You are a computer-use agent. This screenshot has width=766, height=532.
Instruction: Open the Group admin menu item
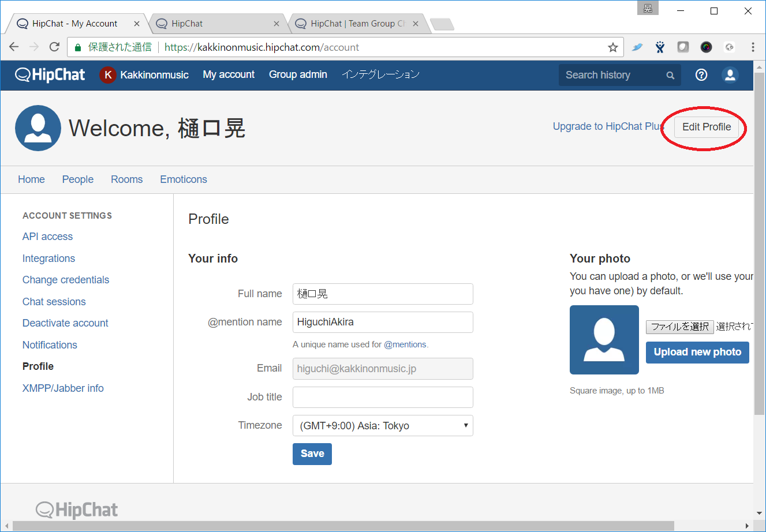click(x=298, y=74)
